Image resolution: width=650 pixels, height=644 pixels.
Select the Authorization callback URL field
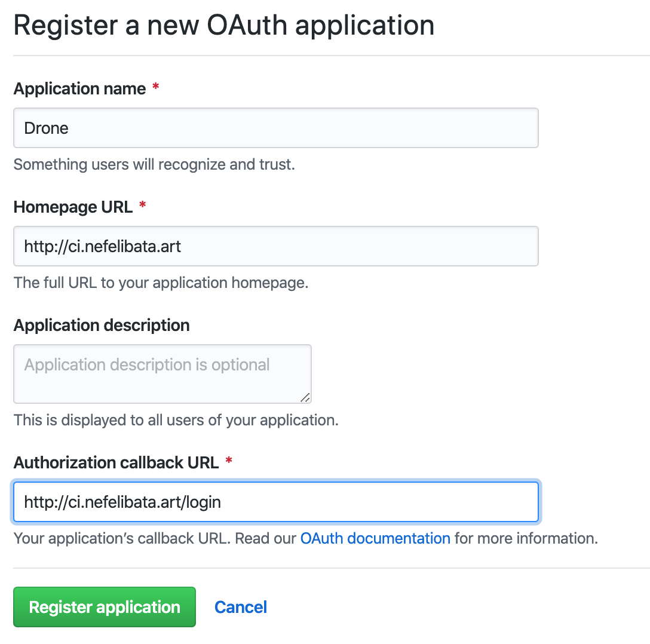pyautogui.click(x=275, y=502)
